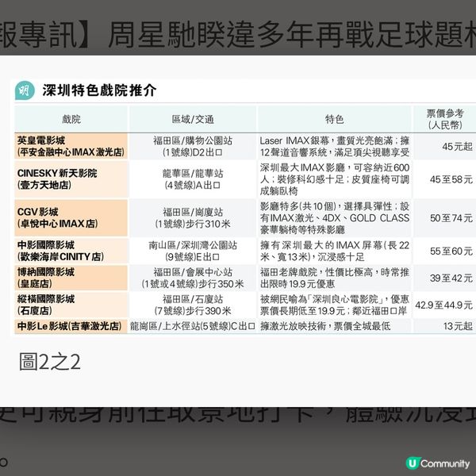Select the 博納國際影城 cinema name cell

(71, 278)
